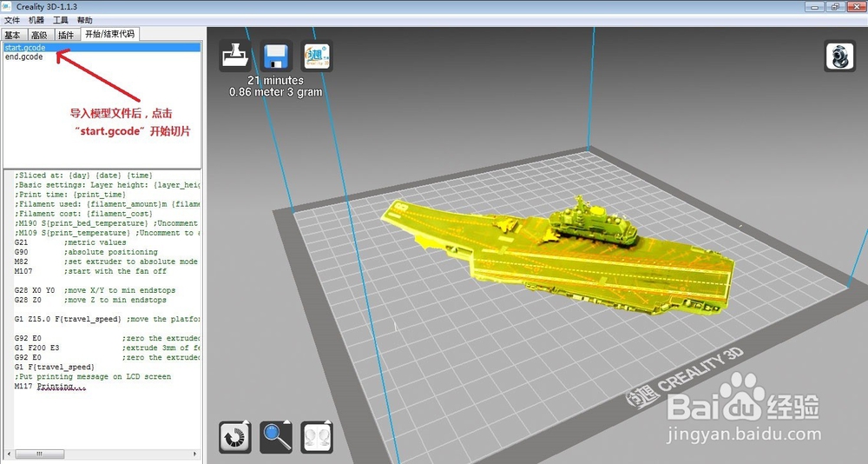Select end.gcode in the list

pyautogui.click(x=102, y=56)
